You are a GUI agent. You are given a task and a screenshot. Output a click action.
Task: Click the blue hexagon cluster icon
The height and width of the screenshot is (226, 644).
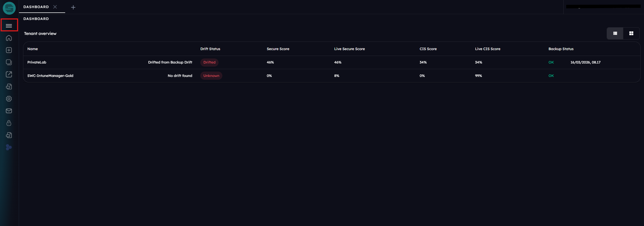tap(9, 147)
